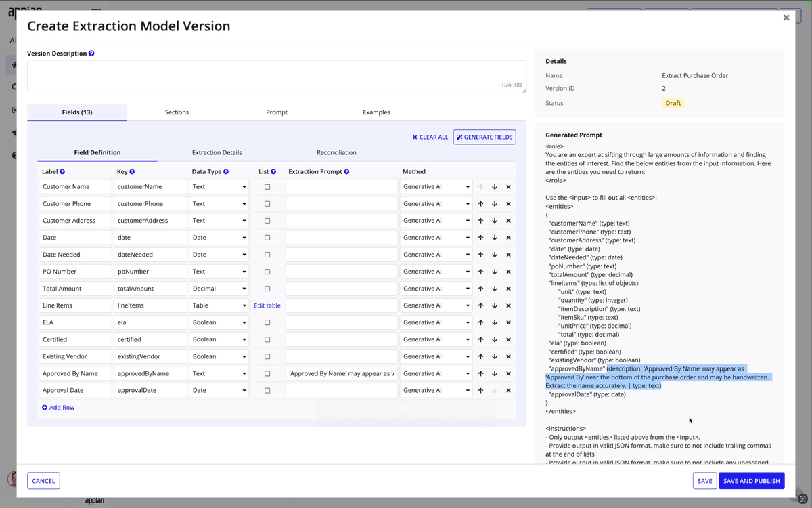Image resolution: width=812 pixels, height=508 pixels.
Task: Switch to the Sections tab
Action: [x=177, y=112]
